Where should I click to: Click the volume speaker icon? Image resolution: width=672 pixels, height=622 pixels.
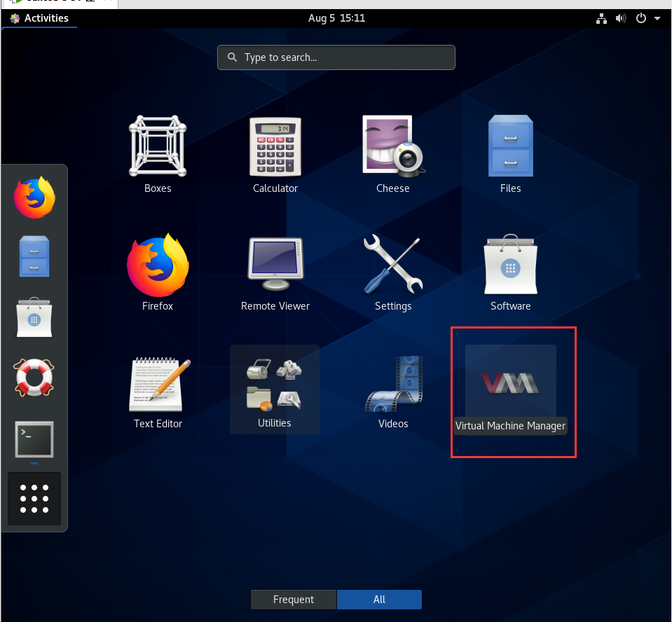pyautogui.click(x=621, y=18)
